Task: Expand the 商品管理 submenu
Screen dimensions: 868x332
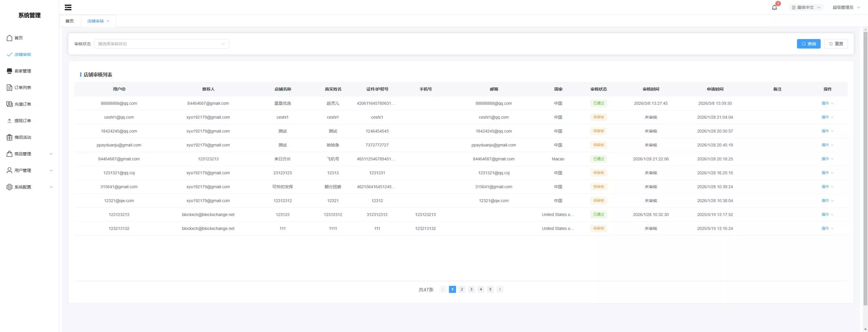Action: point(51,154)
